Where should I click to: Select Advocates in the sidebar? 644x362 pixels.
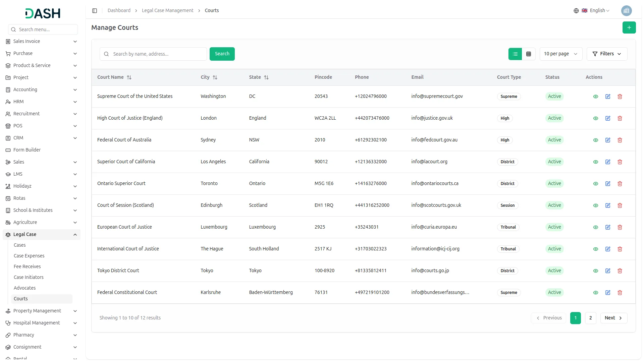24,288
